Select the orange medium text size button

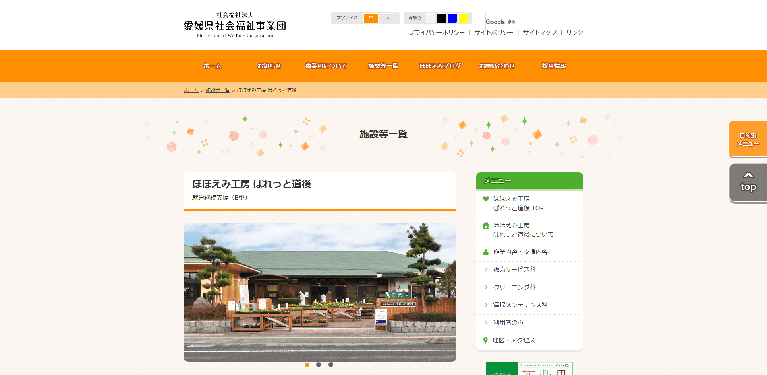pos(371,18)
